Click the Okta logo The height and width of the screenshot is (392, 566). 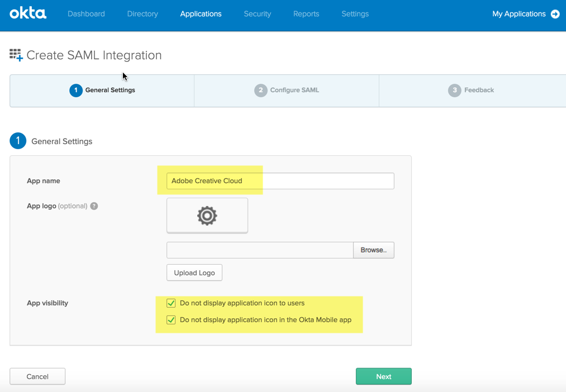pos(27,14)
